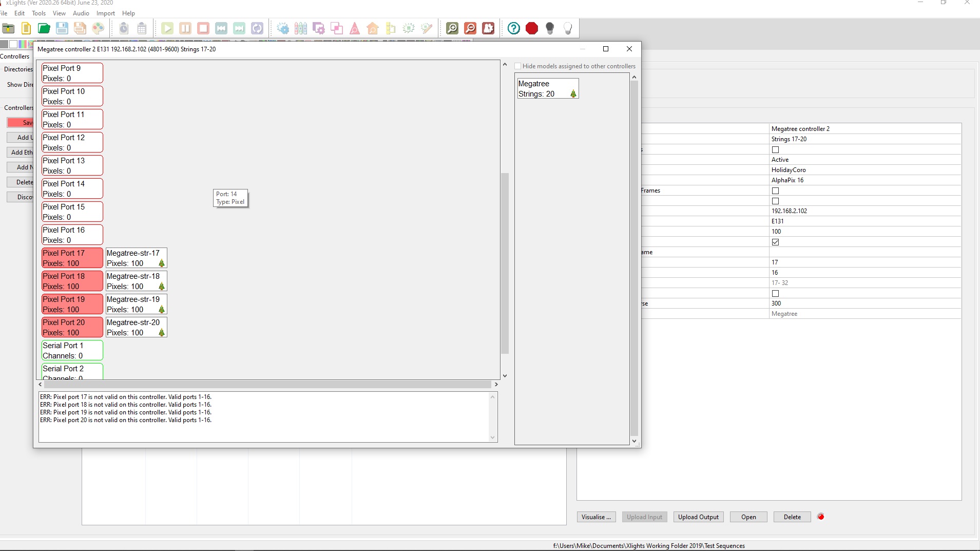Click the horizontal scrollbar below the ports list
980x551 pixels.
point(267,384)
